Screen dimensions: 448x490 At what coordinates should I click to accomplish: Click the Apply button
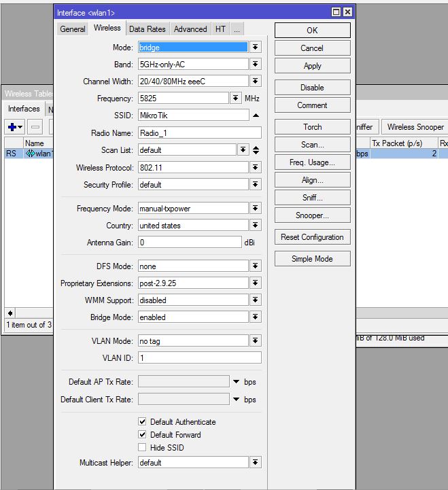tap(312, 66)
